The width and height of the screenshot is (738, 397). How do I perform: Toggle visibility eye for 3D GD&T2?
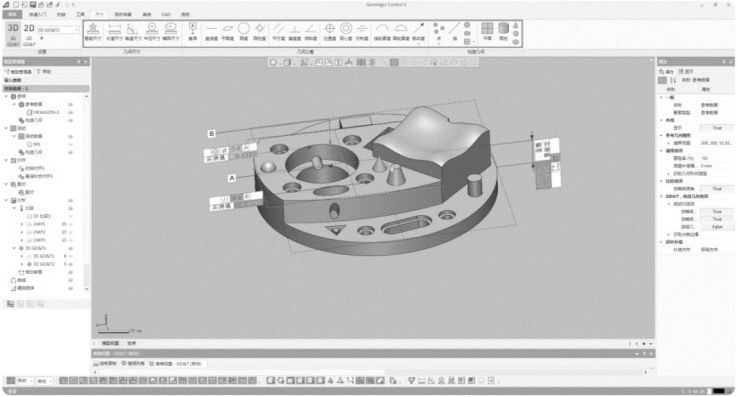71,264
